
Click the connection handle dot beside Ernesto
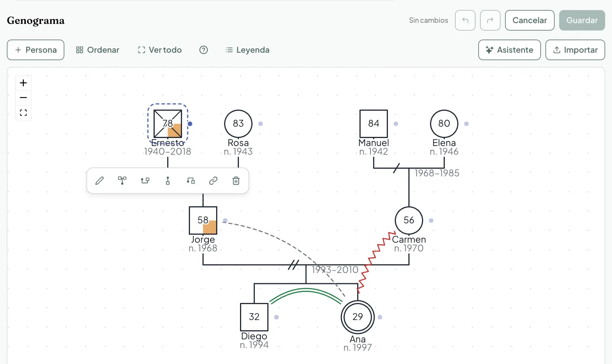coord(190,124)
